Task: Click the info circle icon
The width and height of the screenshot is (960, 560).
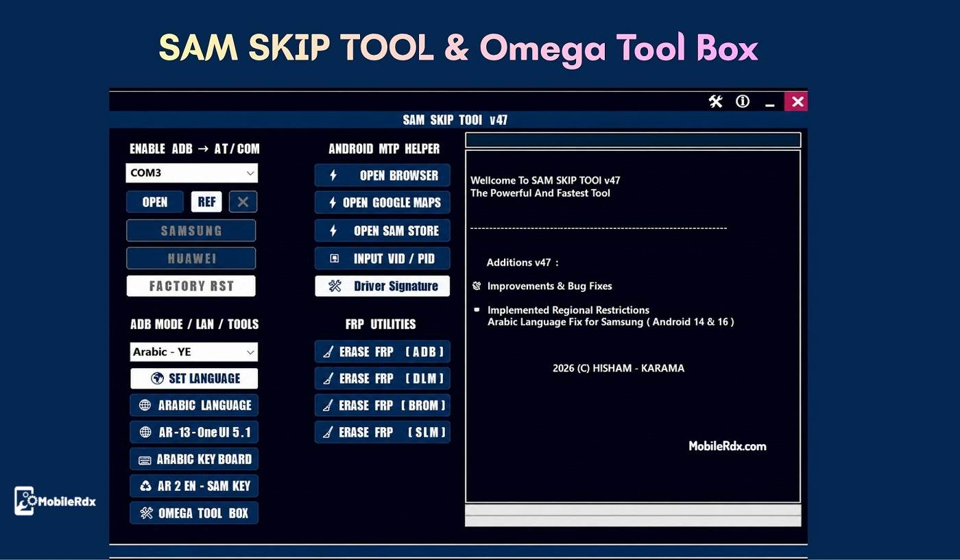Action: (x=743, y=101)
